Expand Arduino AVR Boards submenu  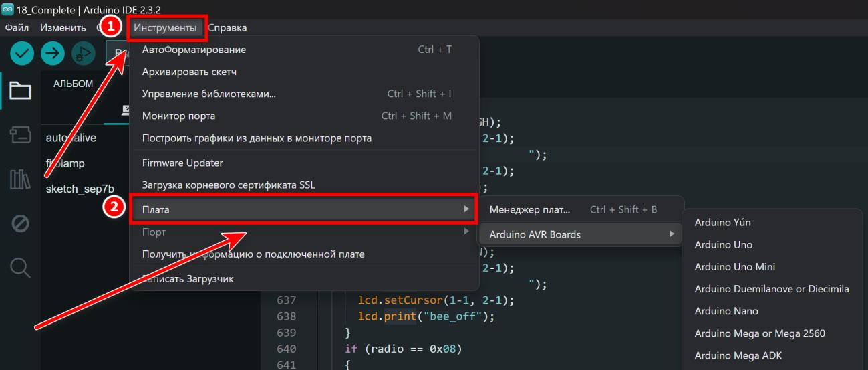pyautogui.click(x=580, y=234)
